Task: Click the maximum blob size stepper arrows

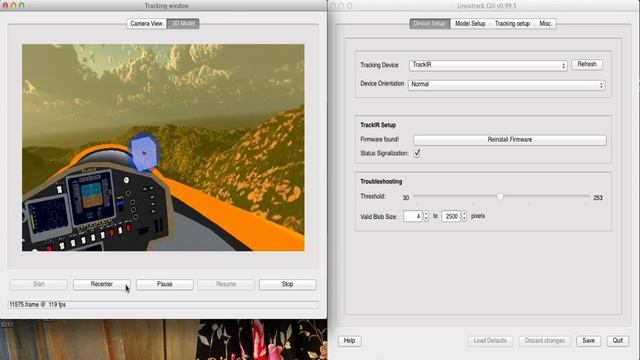Action: point(464,216)
